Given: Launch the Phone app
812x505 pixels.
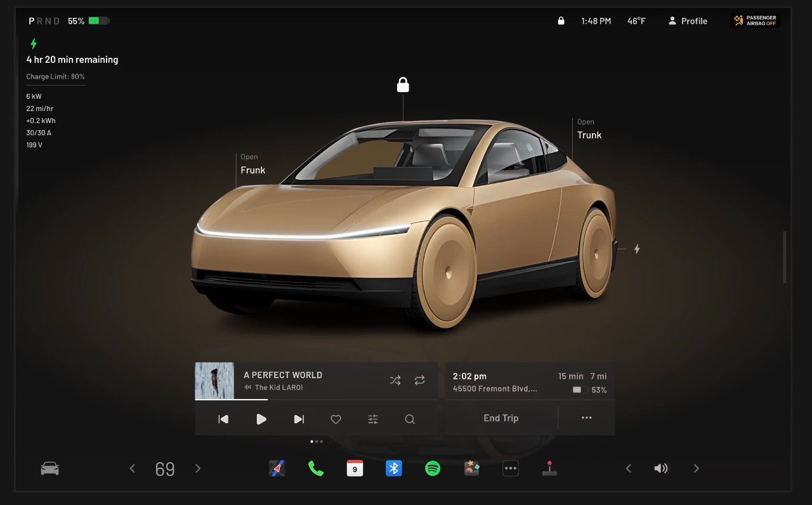Looking at the screenshot, I should pos(315,469).
